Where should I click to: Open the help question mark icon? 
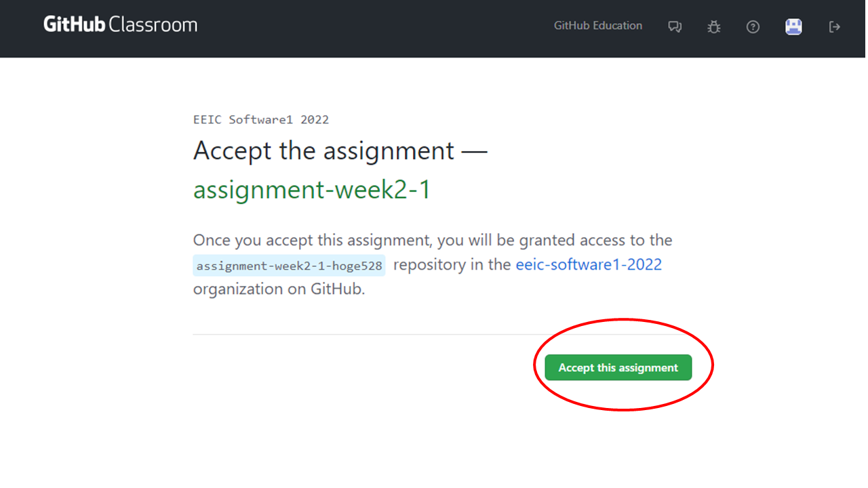(753, 27)
